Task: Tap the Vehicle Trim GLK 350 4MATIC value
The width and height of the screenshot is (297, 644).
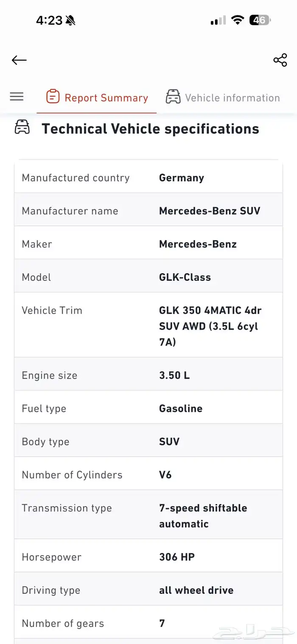Action: pos(210,326)
